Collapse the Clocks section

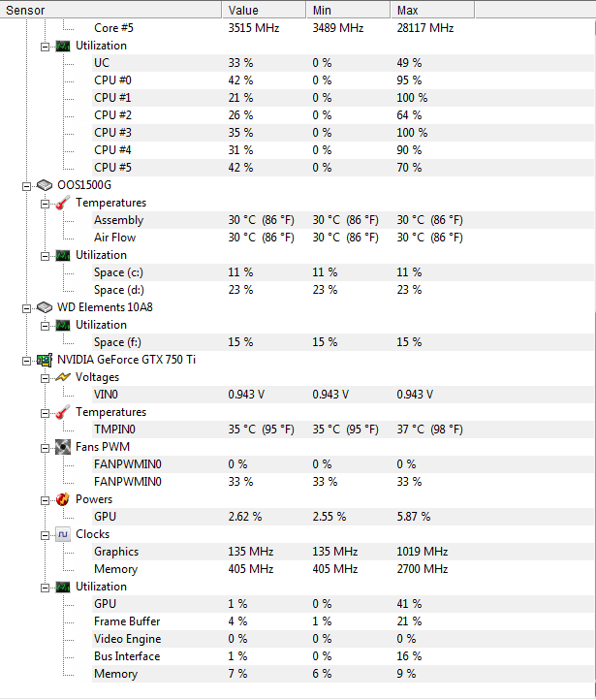click(x=45, y=535)
